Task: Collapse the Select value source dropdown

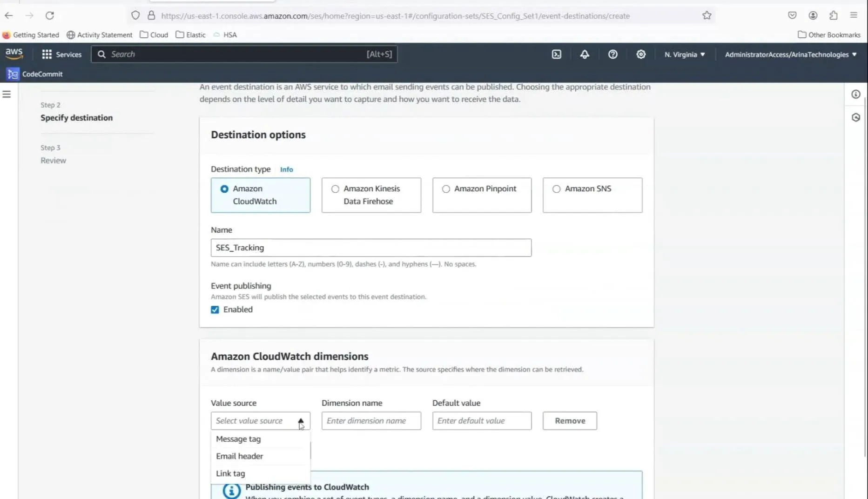Action: 301,421
